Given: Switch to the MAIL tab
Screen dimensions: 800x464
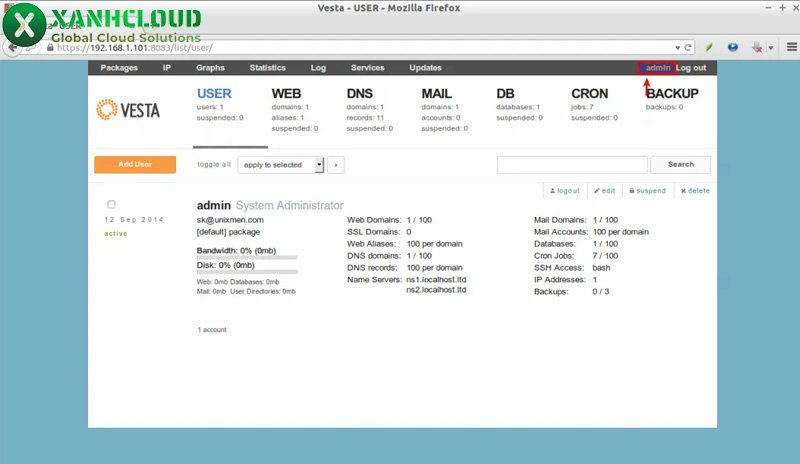Looking at the screenshot, I should click(x=437, y=94).
